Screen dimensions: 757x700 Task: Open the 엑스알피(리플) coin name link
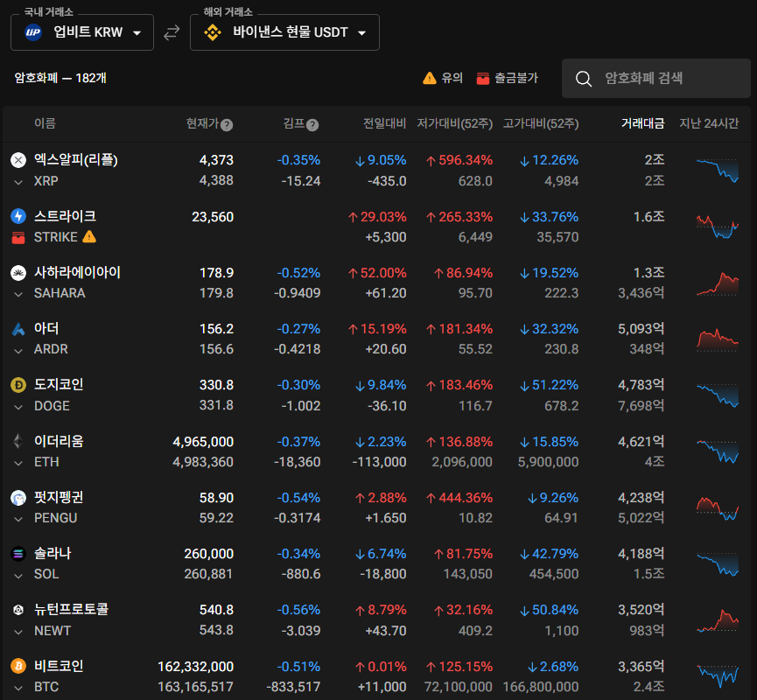pos(76,160)
